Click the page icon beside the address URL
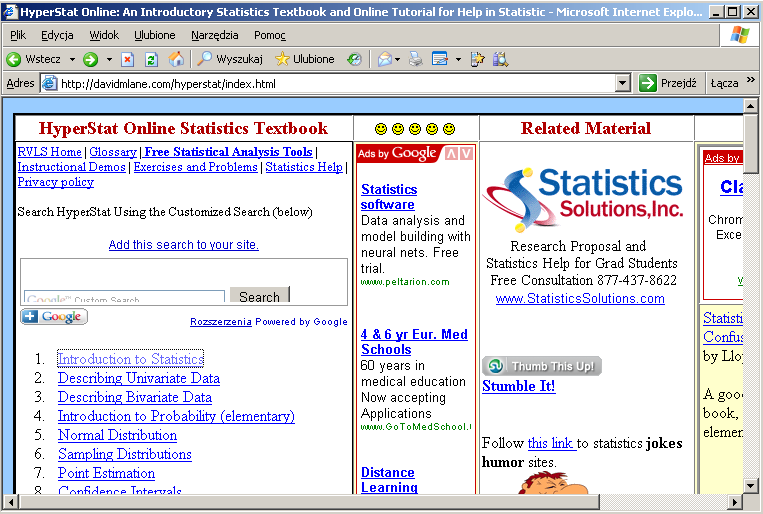The height and width of the screenshot is (514, 763). (49, 83)
